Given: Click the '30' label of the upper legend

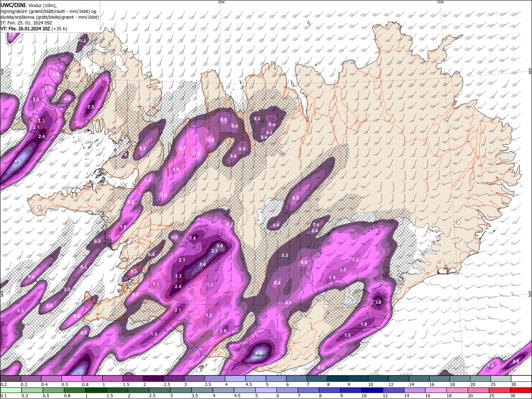Looking at the screenshot, I should click(514, 384).
